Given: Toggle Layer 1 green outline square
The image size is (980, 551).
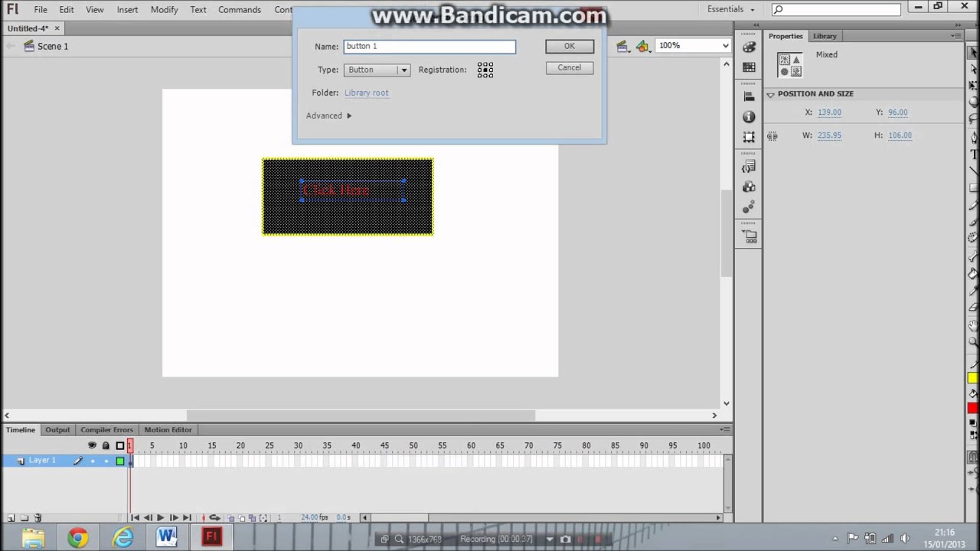Looking at the screenshot, I should [119, 461].
